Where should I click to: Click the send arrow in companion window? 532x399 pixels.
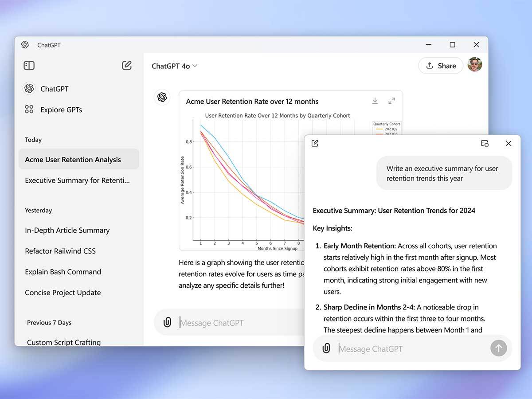tap(498, 348)
